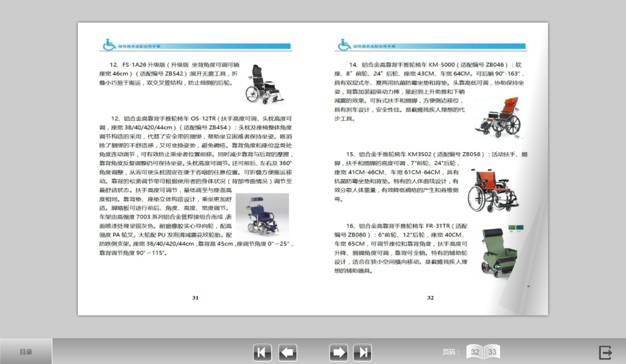Viewport: 626px width, 364px height.
Task: Select the page number field showing 33
Action: (x=492, y=352)
